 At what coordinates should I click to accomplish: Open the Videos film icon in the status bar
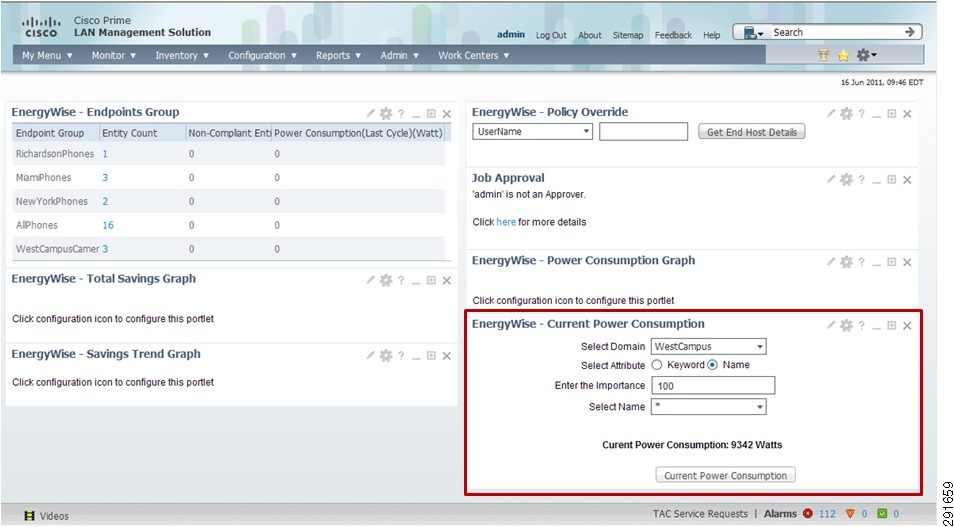(29, 515)
